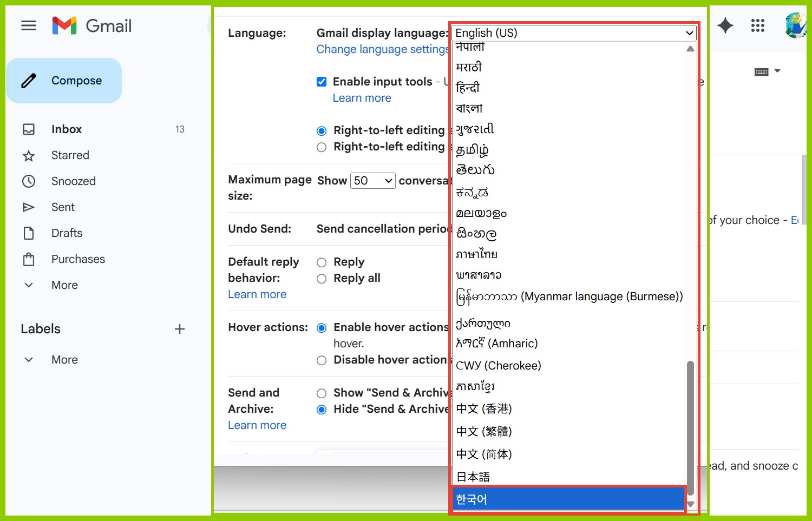Select Show "Send & Archive" radio button

pyautogui.click(x=322, y=393)
